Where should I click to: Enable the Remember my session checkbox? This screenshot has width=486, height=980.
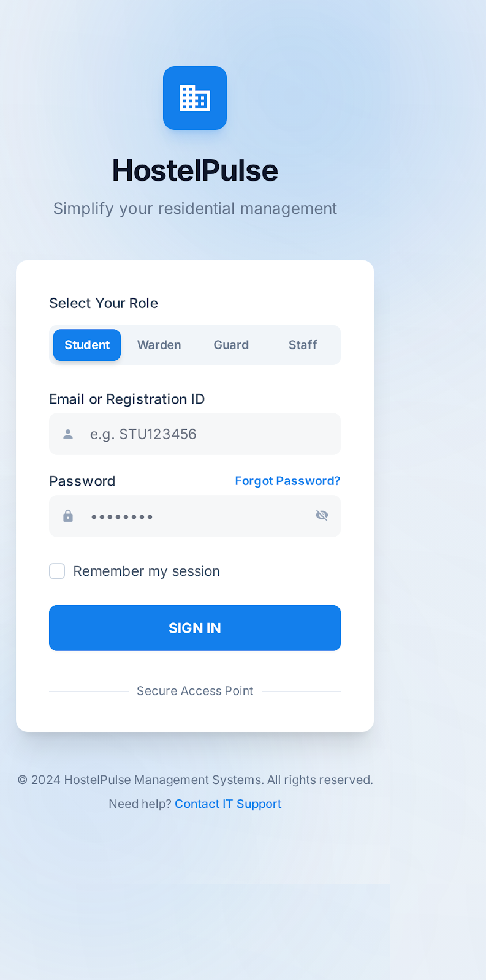pyautogui.click(x=56, y=571)
